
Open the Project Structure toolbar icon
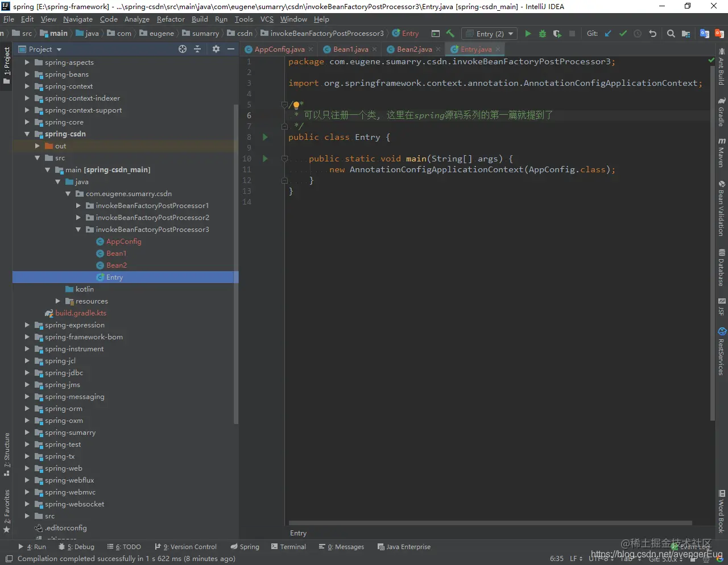(x=686, y=34)
